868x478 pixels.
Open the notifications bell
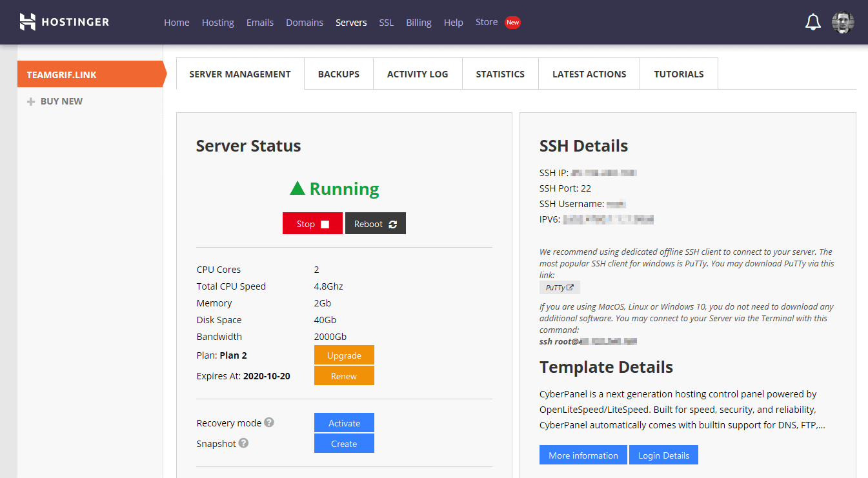813,23
